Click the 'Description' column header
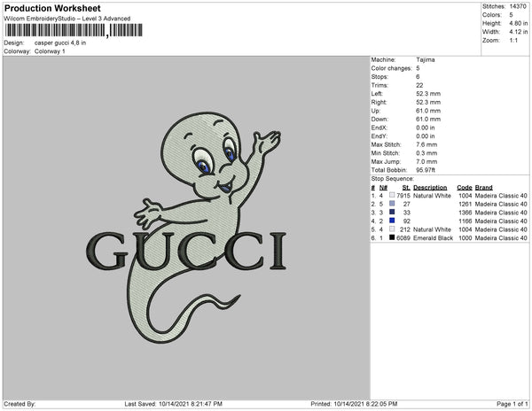This screenshot has width=532, height=411. click(x=430, y=188)
